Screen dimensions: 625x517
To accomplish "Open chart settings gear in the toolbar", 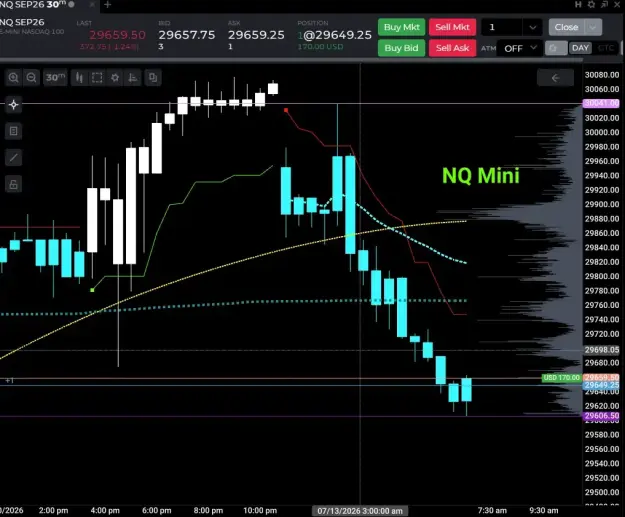I will [x=115, y=78].
